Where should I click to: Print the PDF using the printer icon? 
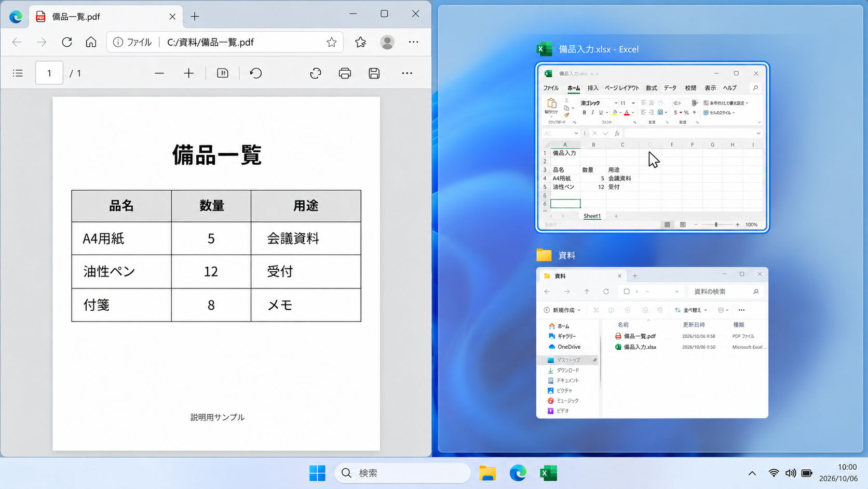(x=345, y=73)
